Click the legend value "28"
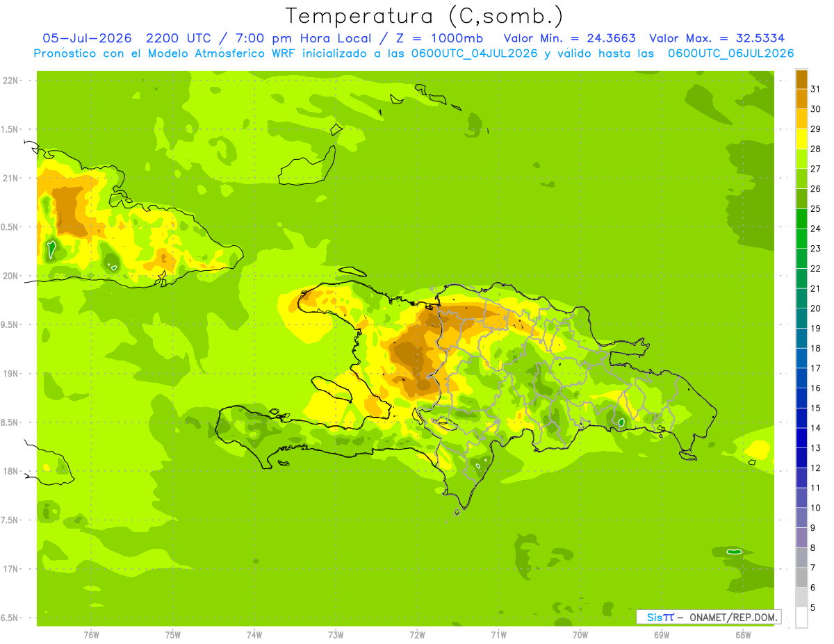 point(815,149)
